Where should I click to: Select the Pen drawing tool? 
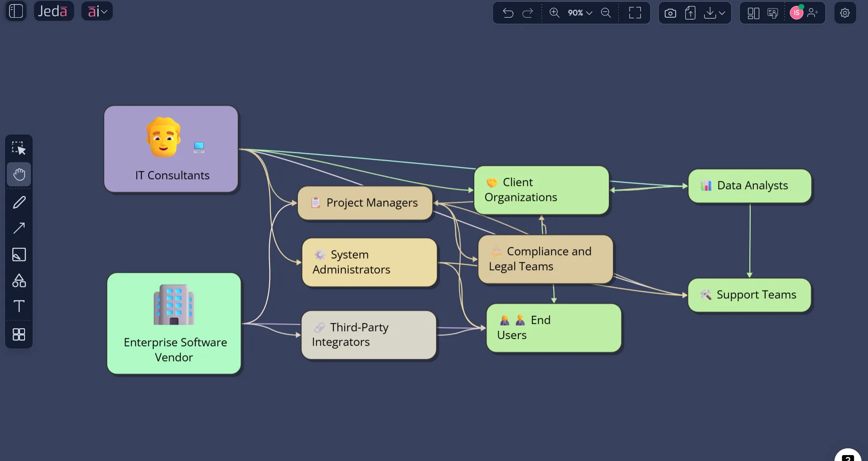pos(19,201)
